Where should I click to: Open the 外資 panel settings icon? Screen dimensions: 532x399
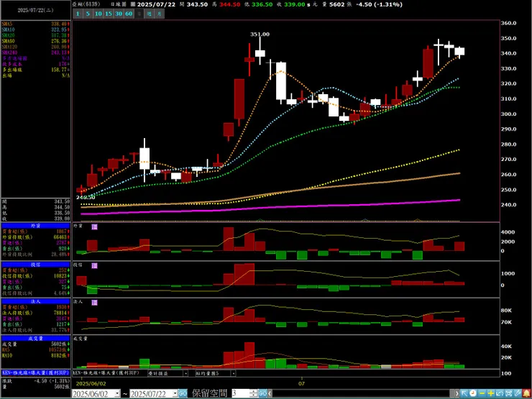94,226
